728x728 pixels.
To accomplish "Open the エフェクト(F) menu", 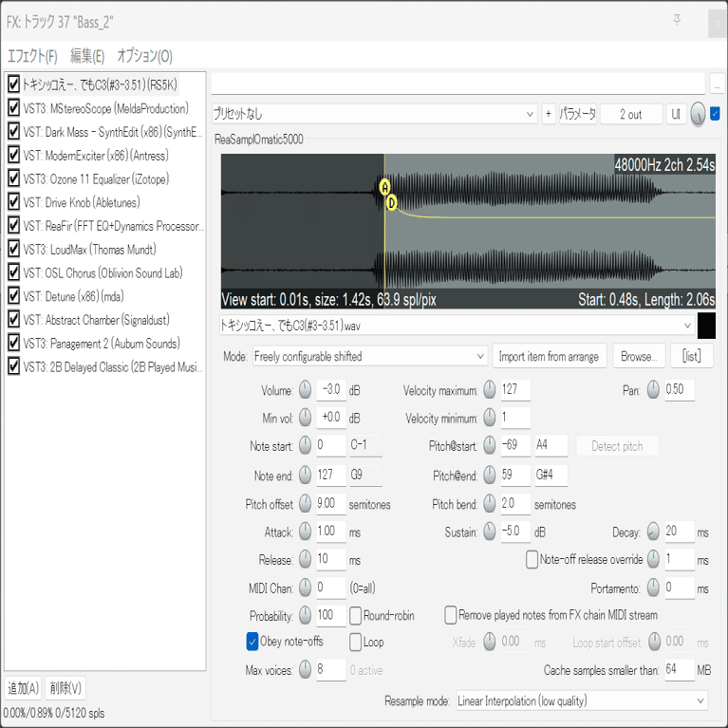I will pos(32,56).
